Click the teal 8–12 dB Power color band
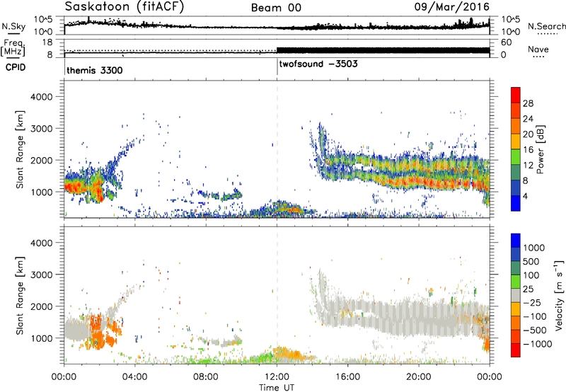 point(516,172)
